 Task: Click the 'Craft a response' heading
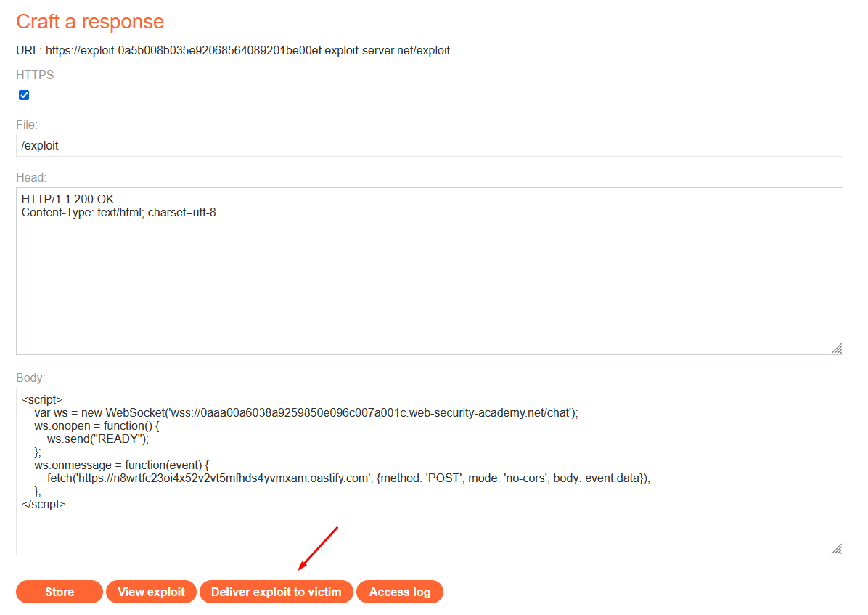pyautogui.click(x=90, y=22)
